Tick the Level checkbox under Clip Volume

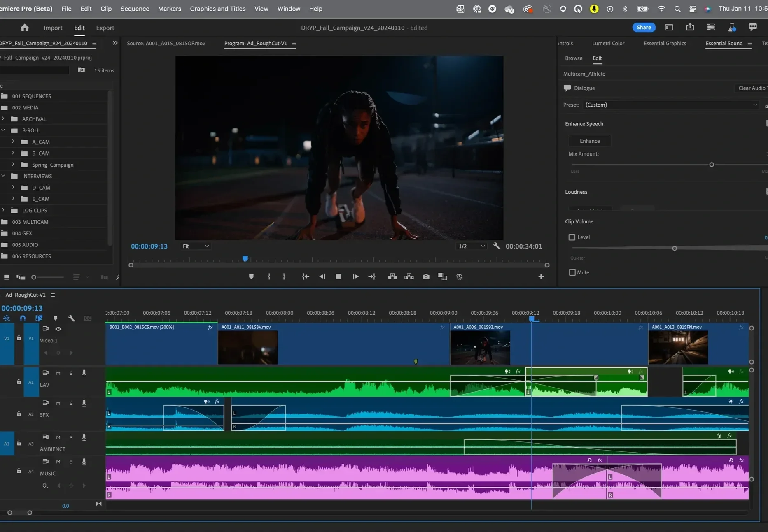tap(572, 237)
